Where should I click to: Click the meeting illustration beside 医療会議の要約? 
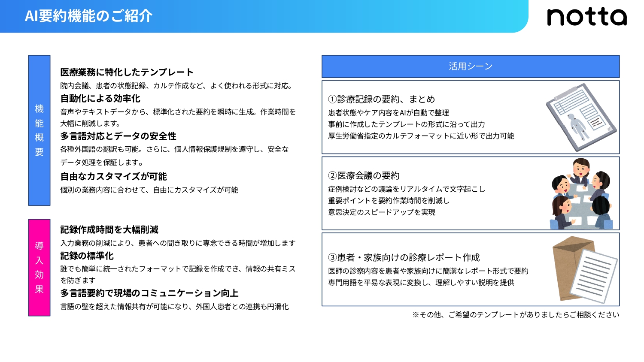pyautogui.click(x=580, y=194)
